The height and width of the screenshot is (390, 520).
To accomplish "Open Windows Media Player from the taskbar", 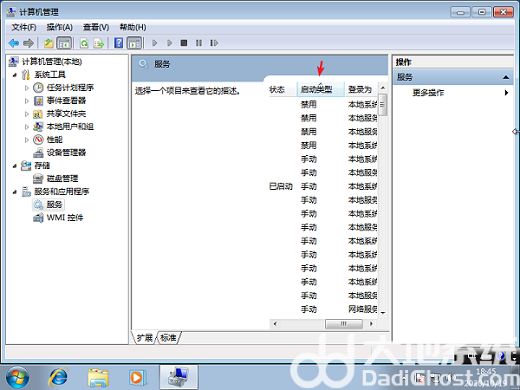I will pos(138,377).
